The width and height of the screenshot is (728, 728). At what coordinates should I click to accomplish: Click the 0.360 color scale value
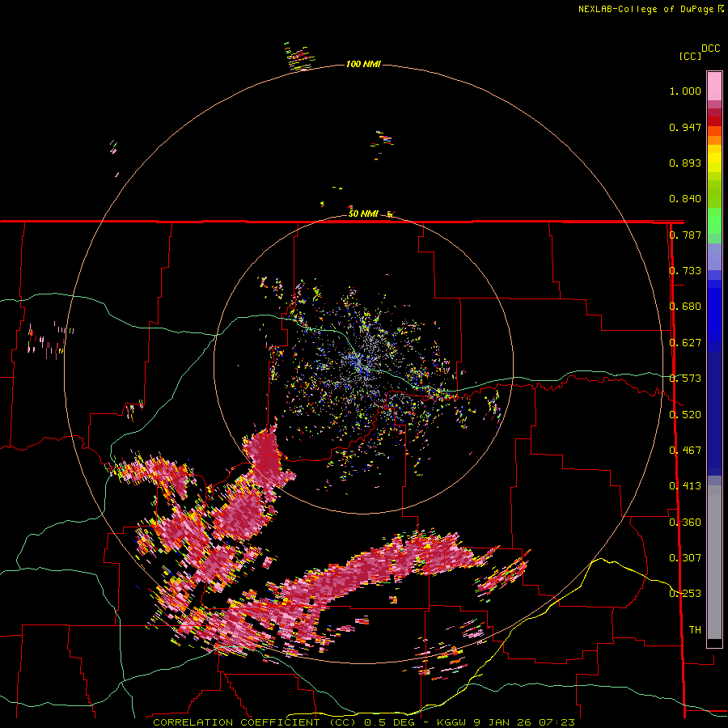click(x=685, y=523)
